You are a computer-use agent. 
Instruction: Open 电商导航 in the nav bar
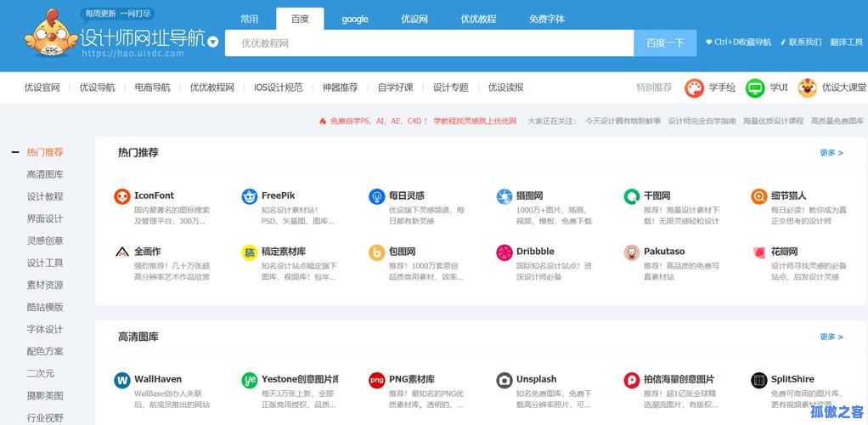153,88
